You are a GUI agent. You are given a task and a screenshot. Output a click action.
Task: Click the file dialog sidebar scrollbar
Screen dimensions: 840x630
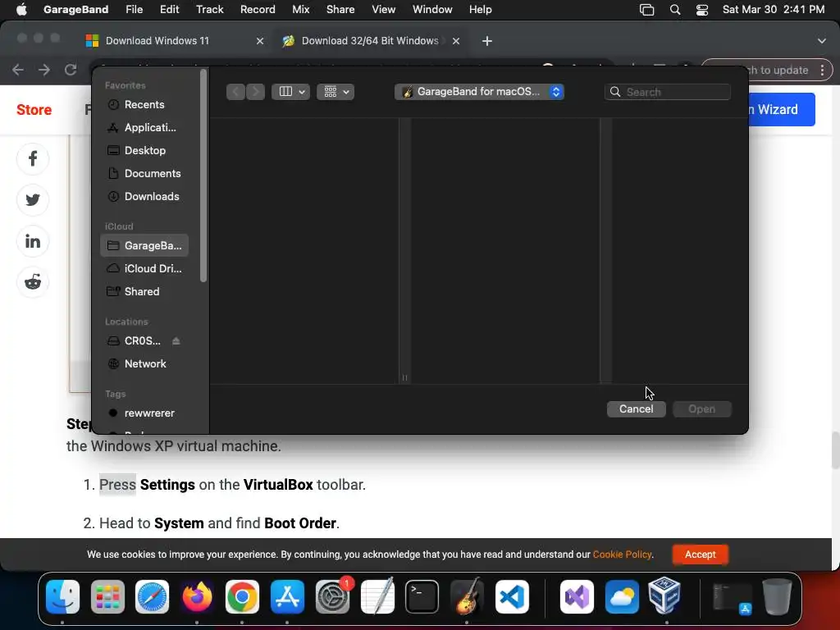pyautogui.click(x=203, y=176)
